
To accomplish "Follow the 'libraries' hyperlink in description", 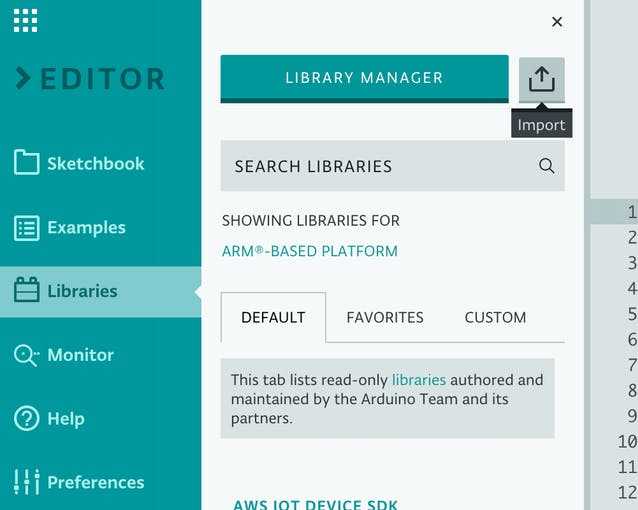I will [419, 380].
